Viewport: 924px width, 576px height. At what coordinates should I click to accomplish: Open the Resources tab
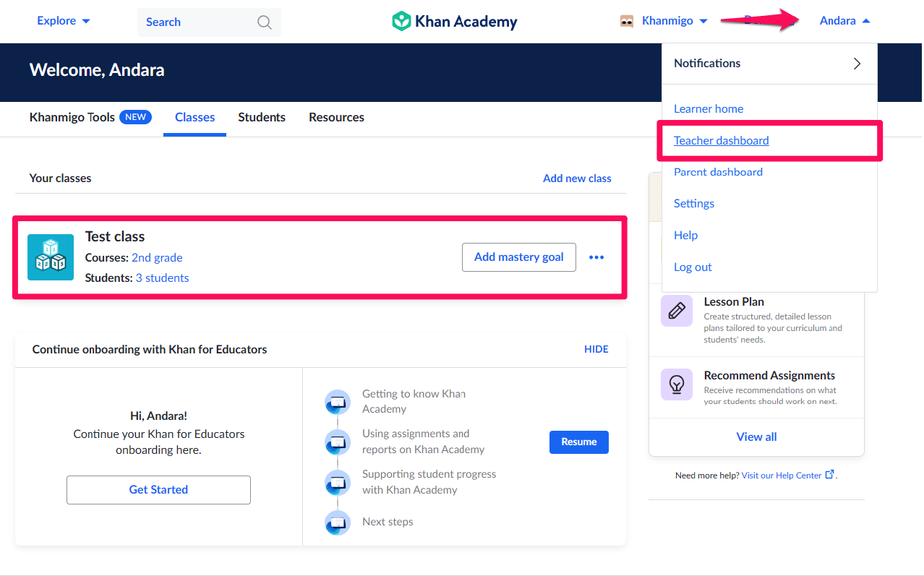pyautogui.click(x=335, y=117)
